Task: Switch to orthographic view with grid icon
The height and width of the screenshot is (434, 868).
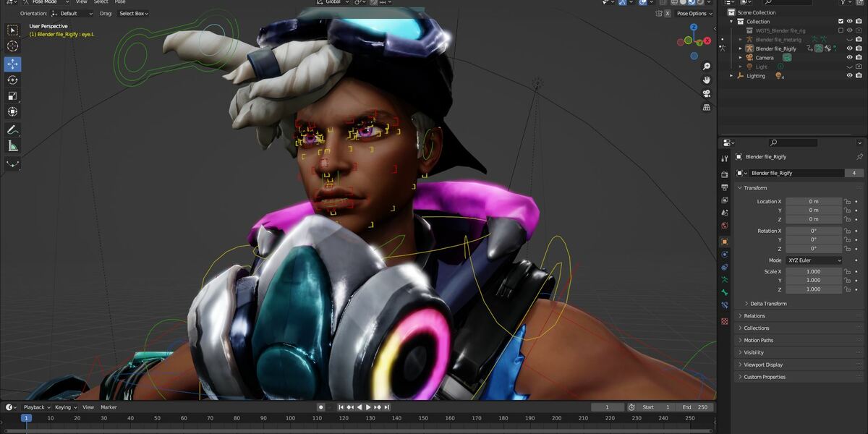Action: click(706, 107)
